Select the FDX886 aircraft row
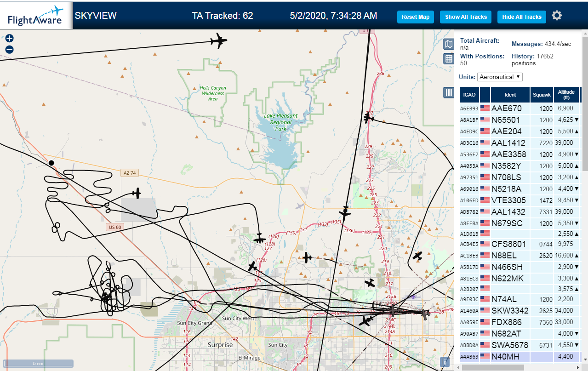The image size is (588, 371). click(x=519, y=322)
